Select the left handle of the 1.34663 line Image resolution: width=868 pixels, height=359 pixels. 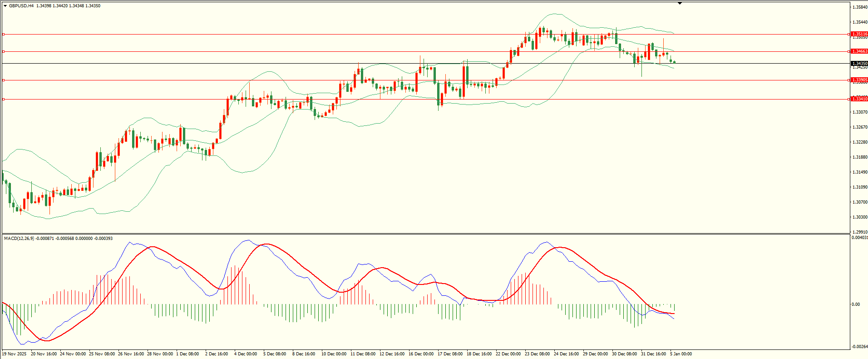pyautogui.click(x=4, y=51)
